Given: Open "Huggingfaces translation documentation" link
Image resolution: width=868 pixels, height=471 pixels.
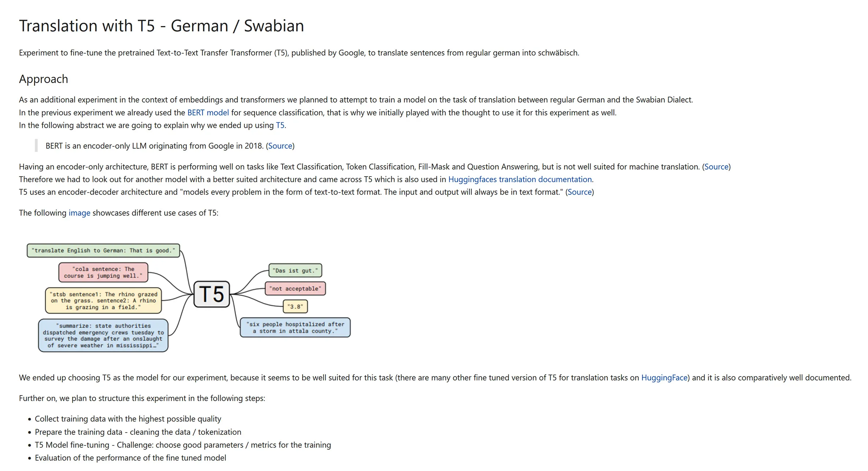Looking at the screenshot, I should 520,179.
